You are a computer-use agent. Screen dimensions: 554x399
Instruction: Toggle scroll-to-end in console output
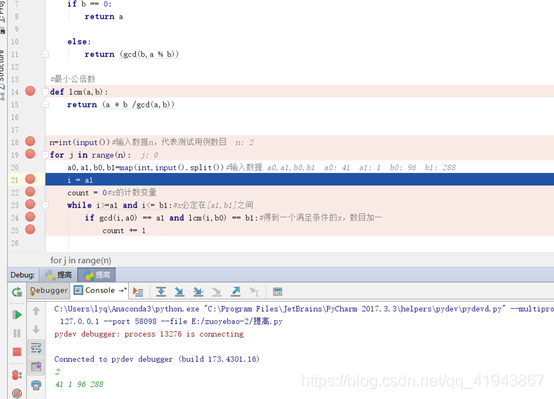tap(36, 366)
